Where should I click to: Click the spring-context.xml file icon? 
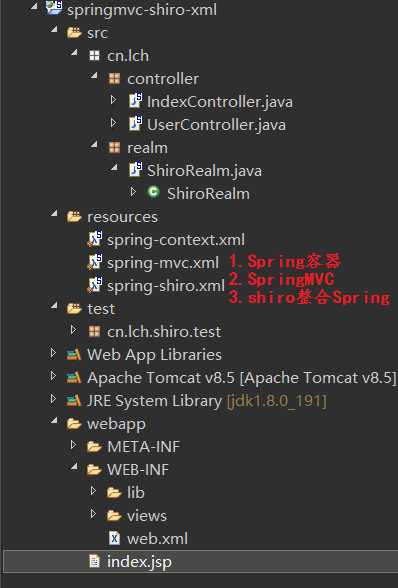[x=95, y=239]
